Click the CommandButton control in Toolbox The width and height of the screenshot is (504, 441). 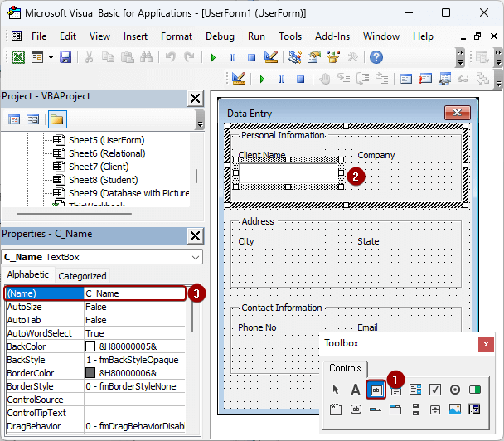356,409
